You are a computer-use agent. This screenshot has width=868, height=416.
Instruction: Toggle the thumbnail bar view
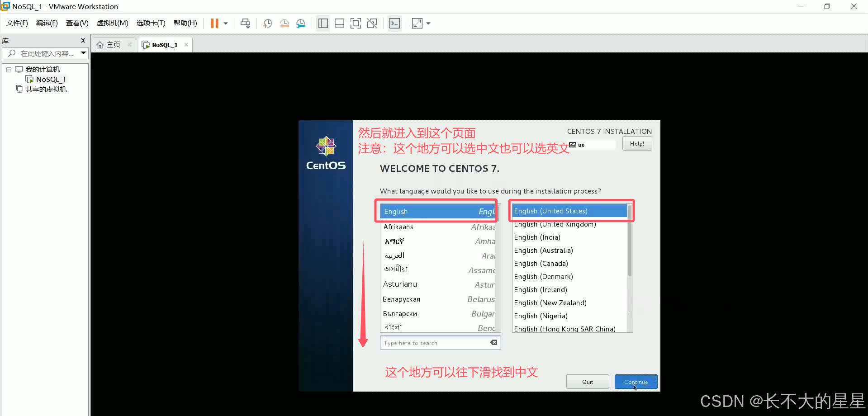(339, 23)
